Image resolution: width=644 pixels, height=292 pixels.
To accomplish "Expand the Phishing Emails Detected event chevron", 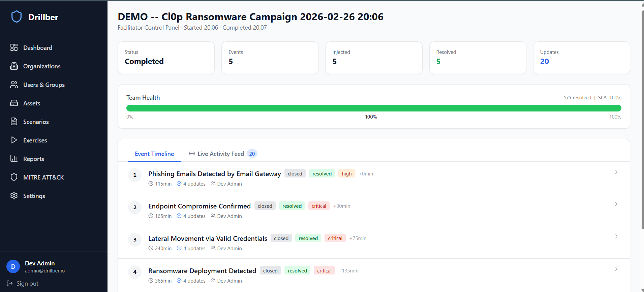I will [616, 172].
